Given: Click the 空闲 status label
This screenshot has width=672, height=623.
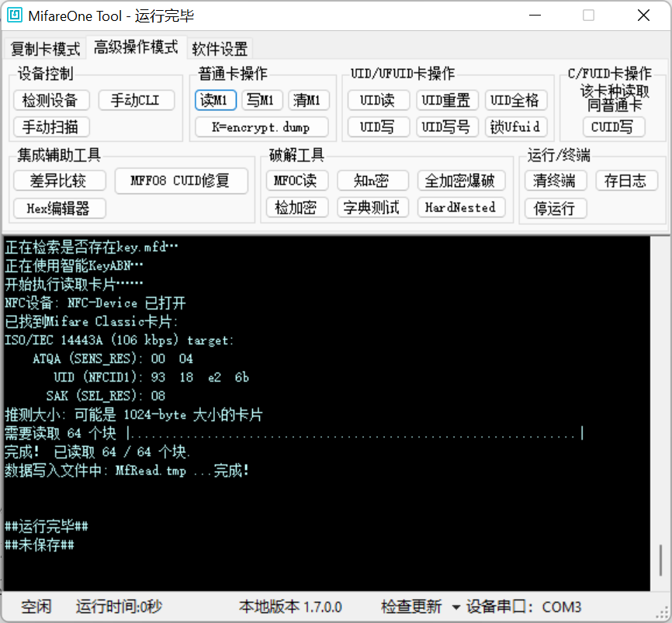Looking at the screenshot, I should [36, 607].
